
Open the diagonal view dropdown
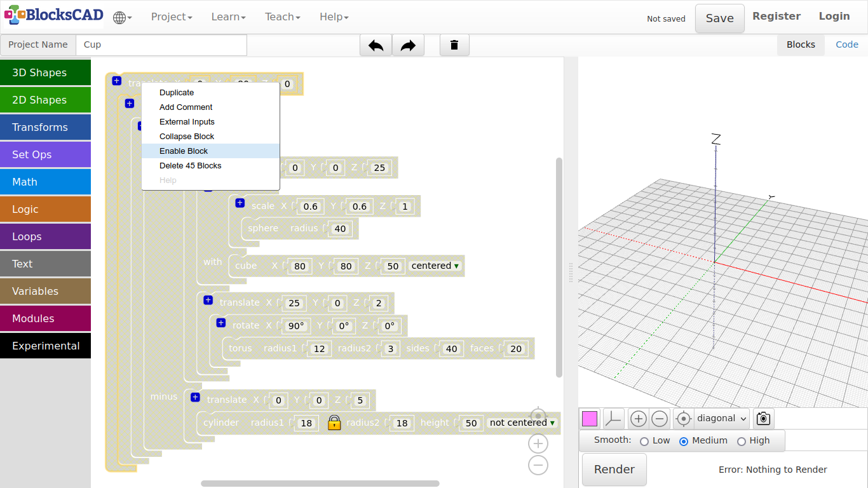tap(722, 419)
